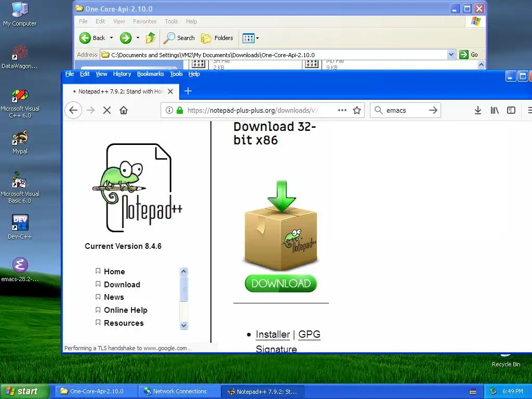Toggle the browser sidebar icon

click(511, 110)
